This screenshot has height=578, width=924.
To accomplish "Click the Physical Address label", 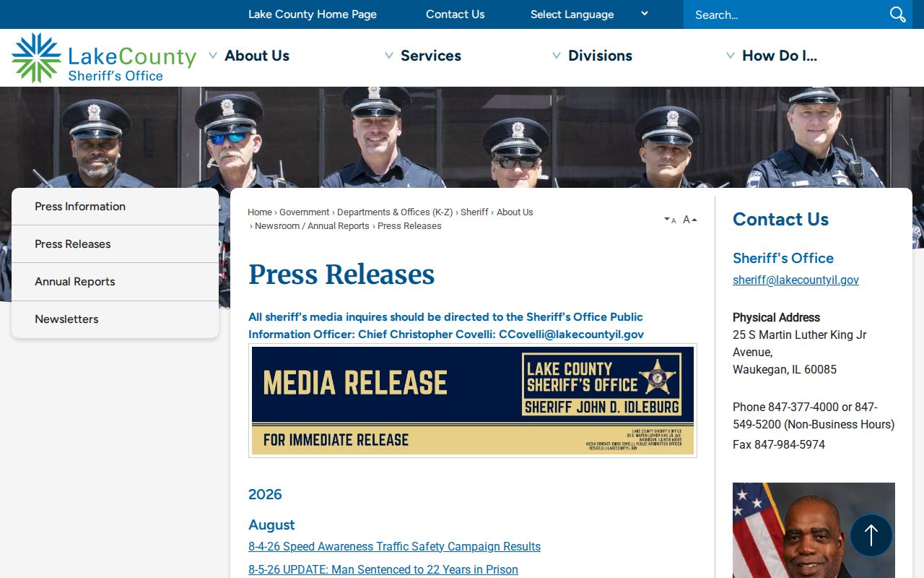I will pos(776,318).
